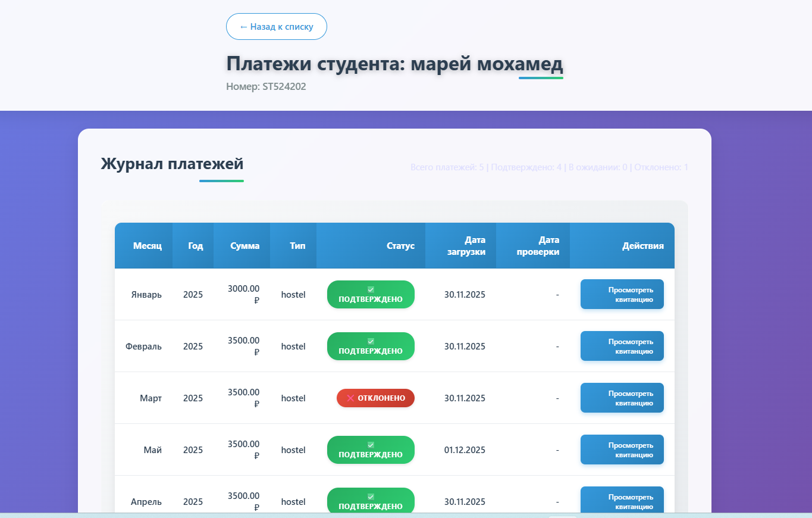
Task: Click the Статус column header
Action: (400, 245)
